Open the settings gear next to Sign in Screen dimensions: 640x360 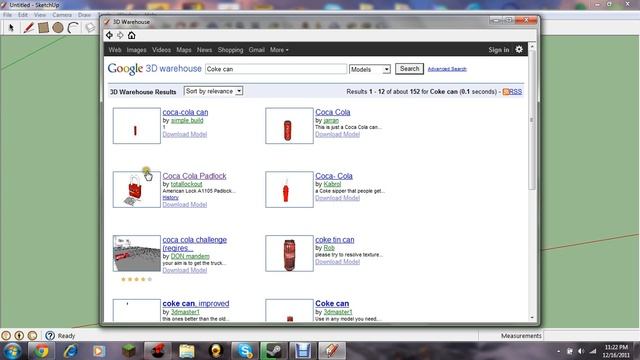tap(519, 49)
